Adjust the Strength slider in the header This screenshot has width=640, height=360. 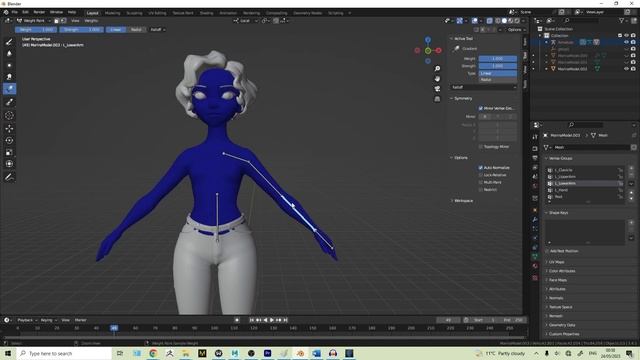click(82, 29)
